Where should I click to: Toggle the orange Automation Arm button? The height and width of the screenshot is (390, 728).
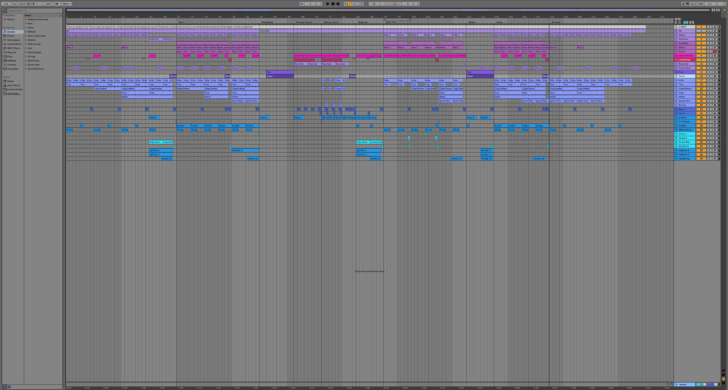pos(350,4)
